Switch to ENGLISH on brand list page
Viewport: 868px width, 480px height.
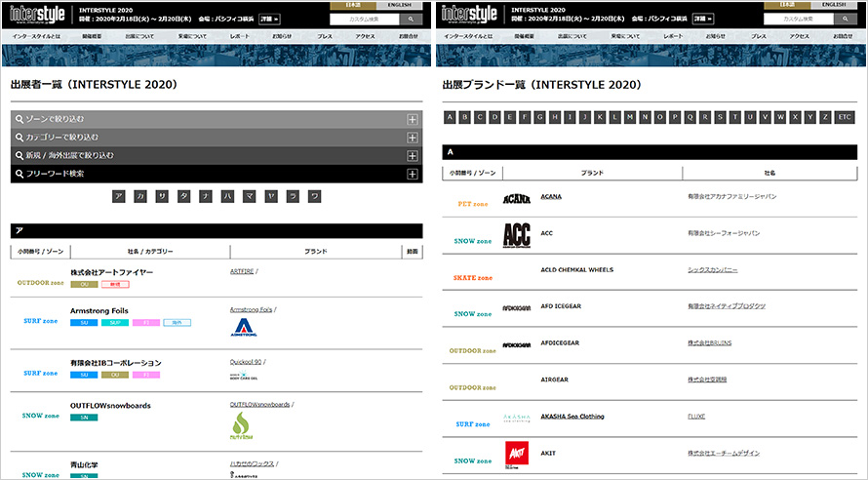pos(834,5)
